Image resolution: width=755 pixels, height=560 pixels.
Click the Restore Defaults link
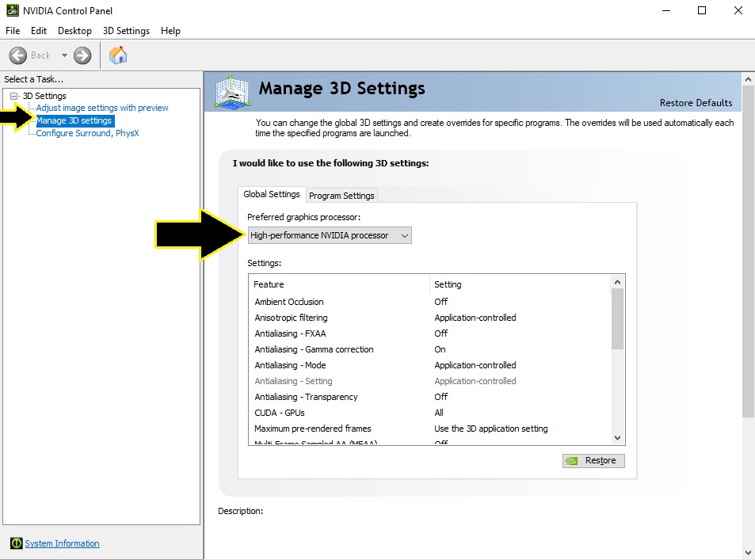[696, 103]
